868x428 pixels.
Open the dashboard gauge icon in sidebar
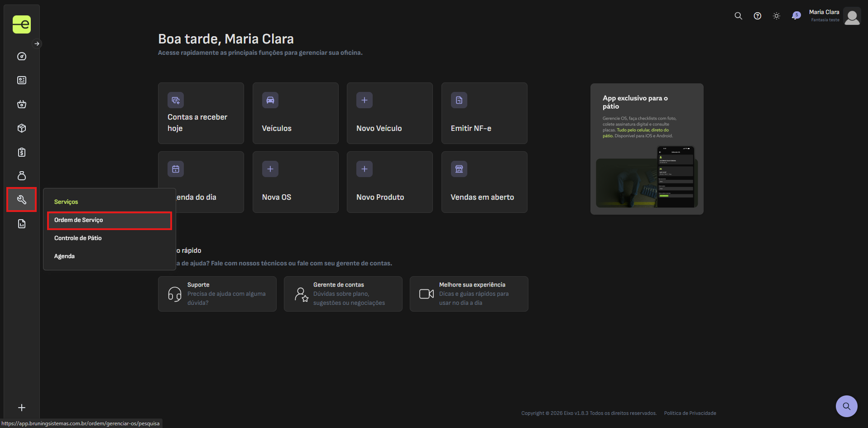click(x=22, y=57)
